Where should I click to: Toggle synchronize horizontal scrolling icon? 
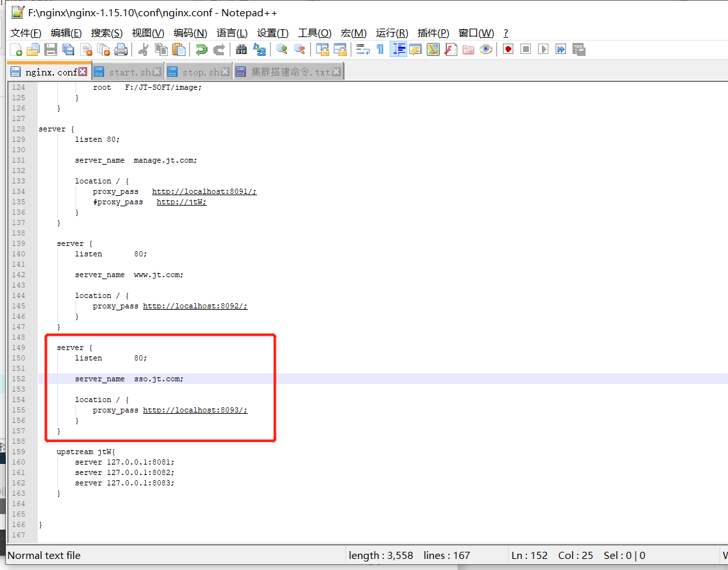[340, 49]
